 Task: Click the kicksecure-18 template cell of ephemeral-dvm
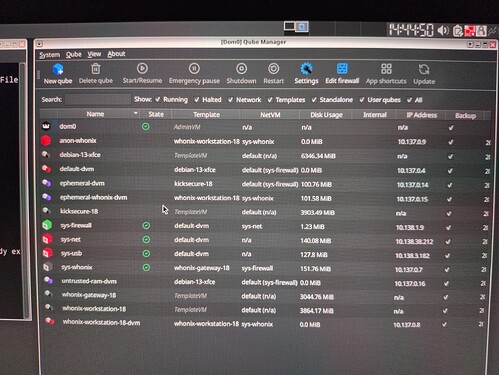point(193,184)
